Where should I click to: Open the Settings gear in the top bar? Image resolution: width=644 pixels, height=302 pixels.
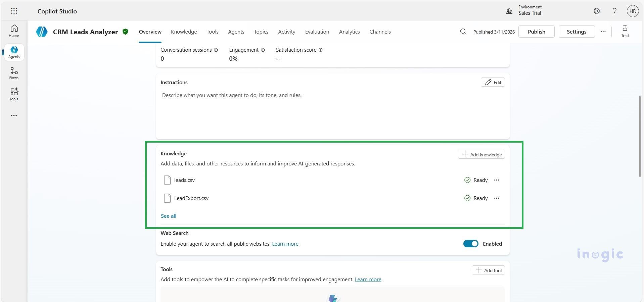coord(597,11)
